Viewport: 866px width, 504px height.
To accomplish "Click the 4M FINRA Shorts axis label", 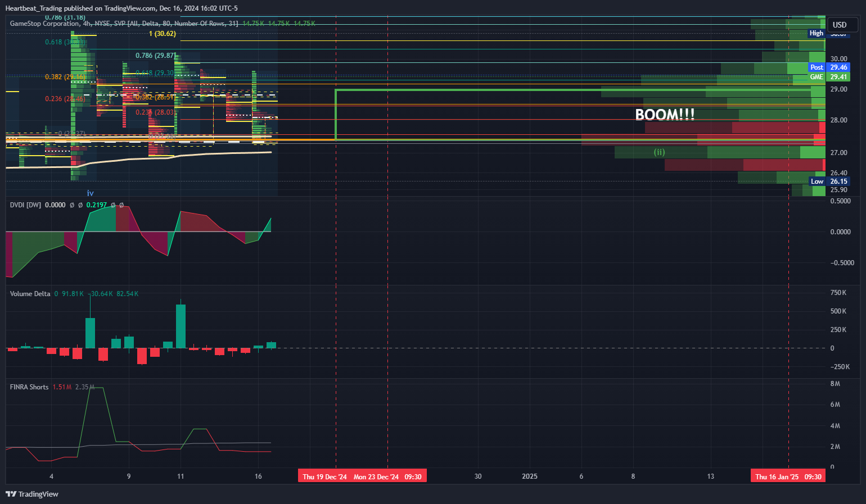I will tap(835, 426).
